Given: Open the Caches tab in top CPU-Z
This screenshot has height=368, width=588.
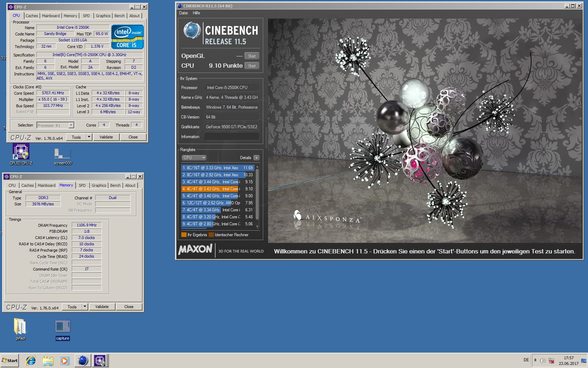Looking at the screenshot, I should [x=31, y=16].
